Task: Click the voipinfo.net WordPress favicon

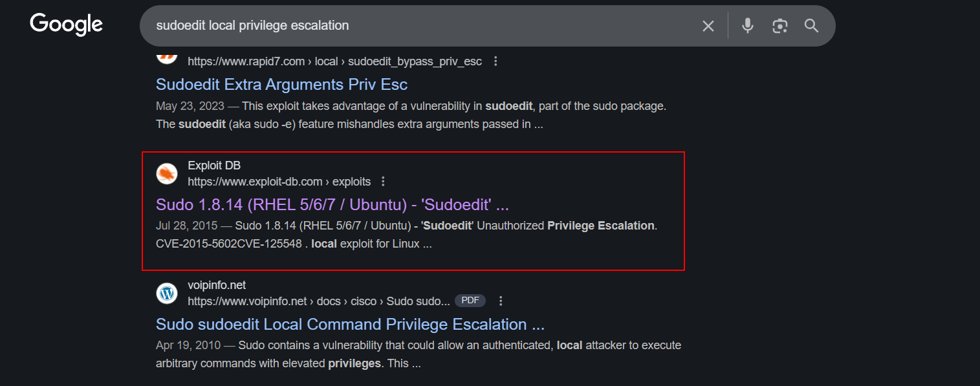Action: pyautogui.click(x=167, y=293)
